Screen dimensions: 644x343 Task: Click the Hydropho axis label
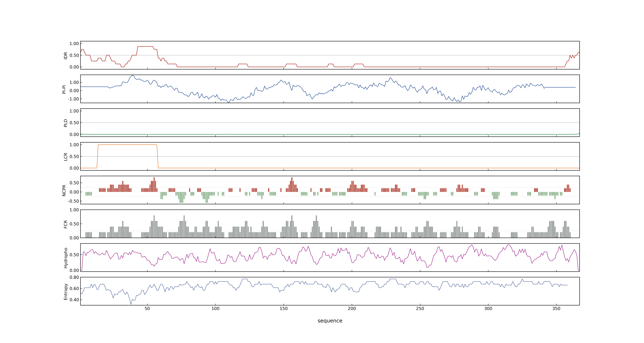[x=66, y=258]
